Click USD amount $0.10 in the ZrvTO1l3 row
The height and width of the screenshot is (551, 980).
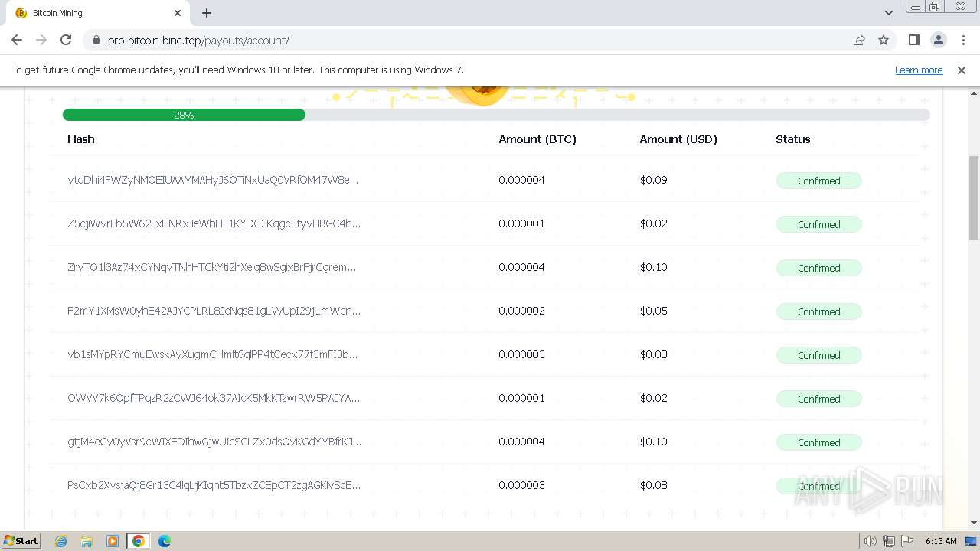[x=654, y=267]
